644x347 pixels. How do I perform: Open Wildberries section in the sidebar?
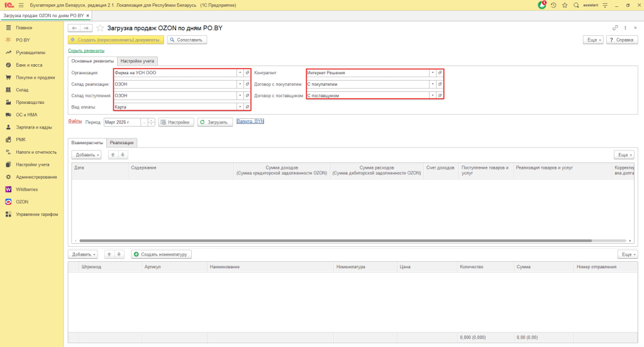(x=26, y=190)
